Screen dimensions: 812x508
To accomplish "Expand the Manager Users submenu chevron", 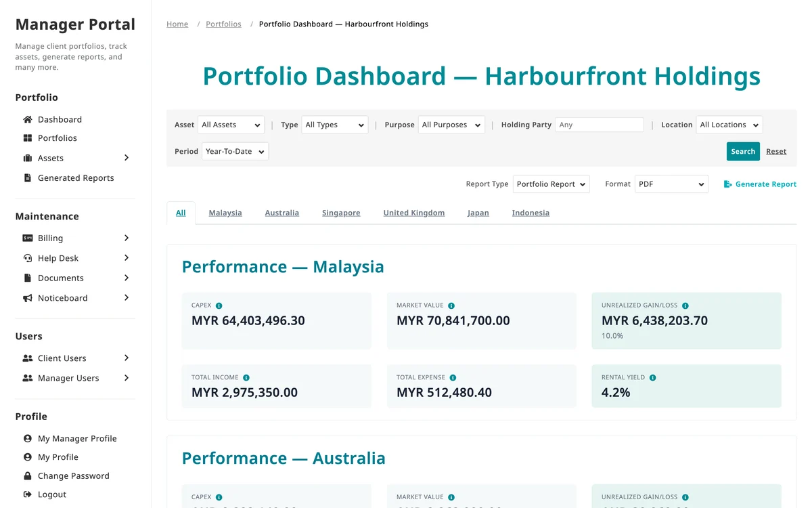I will 127,378.
